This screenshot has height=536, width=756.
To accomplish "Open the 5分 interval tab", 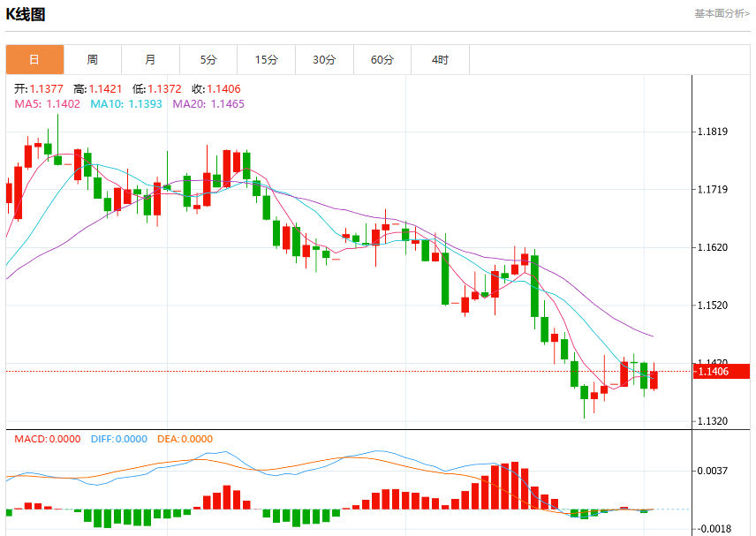I will (x=208, y=60).
